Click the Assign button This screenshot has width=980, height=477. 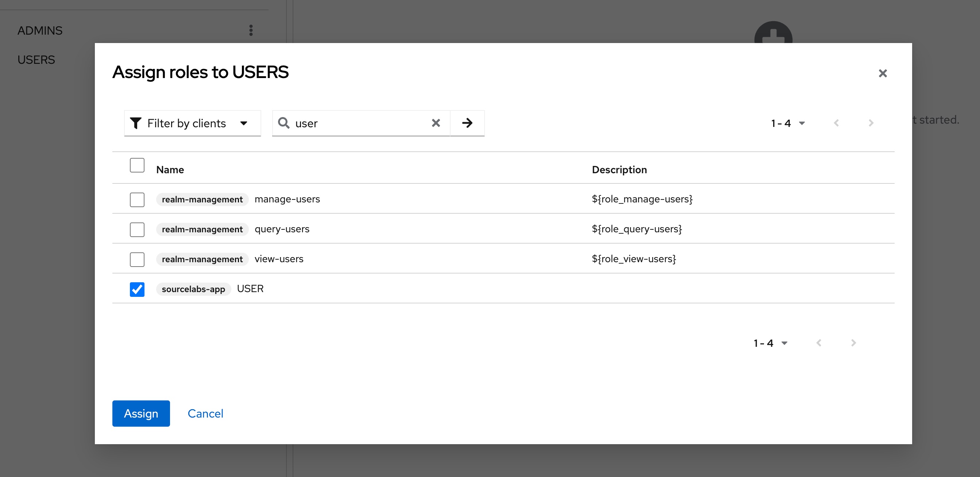[141, 413]
